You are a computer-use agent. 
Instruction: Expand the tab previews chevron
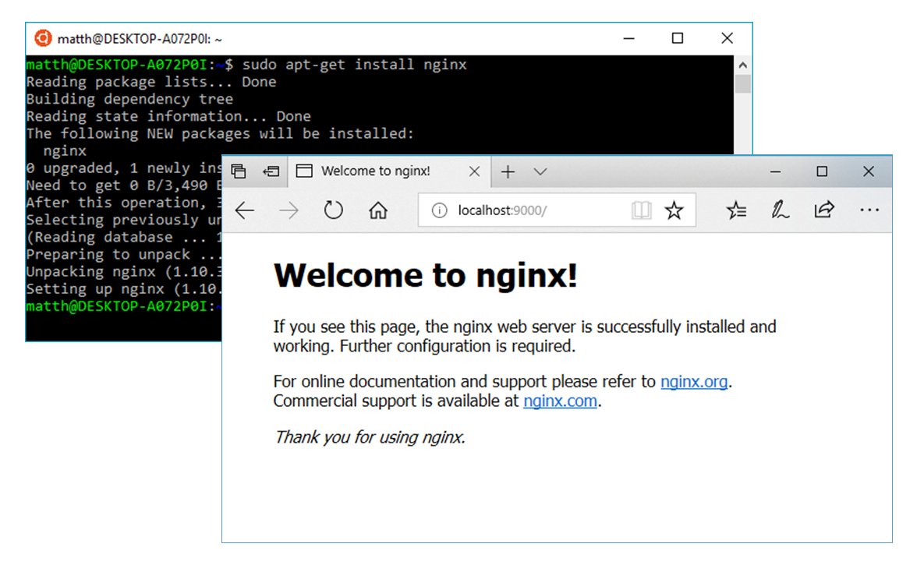540,171
